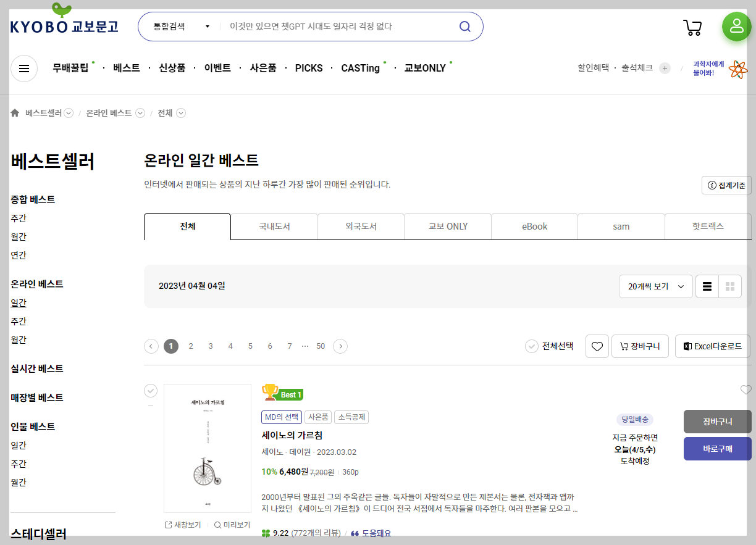This screenshot has width=756, height=545.
Task: Expand the 전체 breadcrumb dropdown
Action: pos(181,113)
